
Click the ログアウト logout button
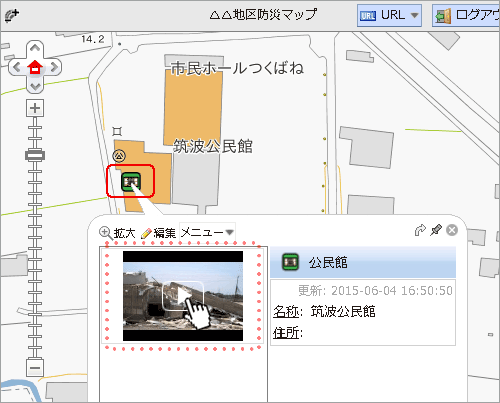[466, 15]
